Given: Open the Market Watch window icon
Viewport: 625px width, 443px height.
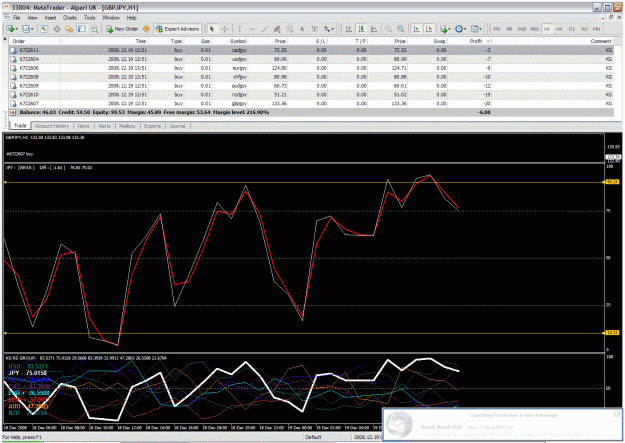Looking at the screenshot, I should click(44, 29).
